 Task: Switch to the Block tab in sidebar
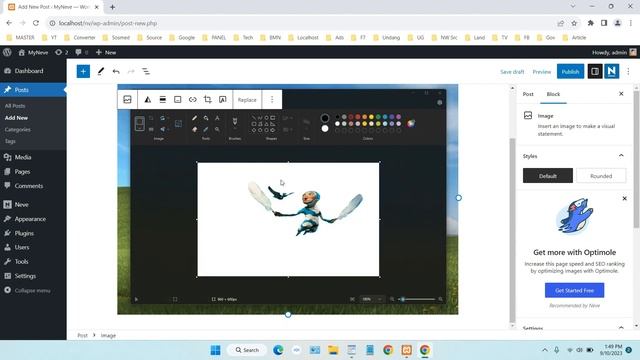click(x=553, y=94)
